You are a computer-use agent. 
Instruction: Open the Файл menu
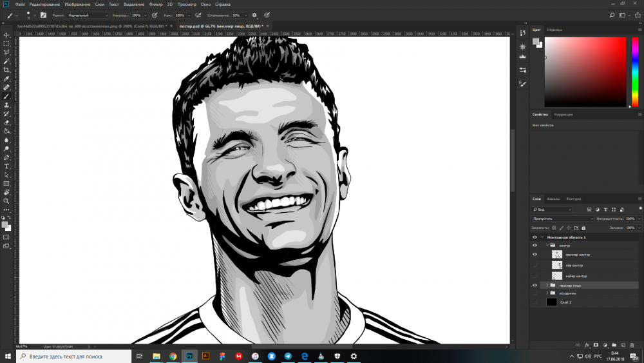(x=20, y=4)
